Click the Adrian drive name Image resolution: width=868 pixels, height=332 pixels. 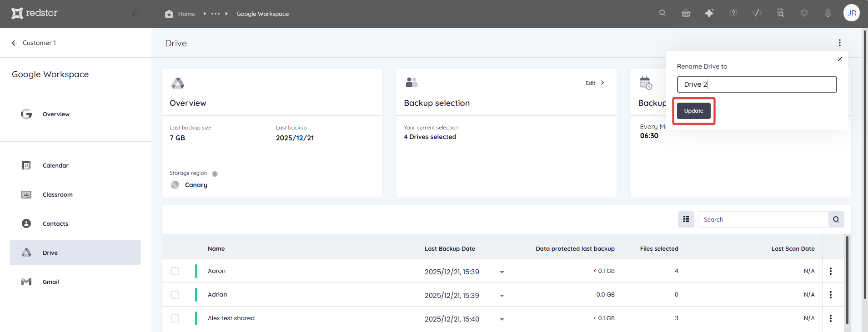coord(217,294)
